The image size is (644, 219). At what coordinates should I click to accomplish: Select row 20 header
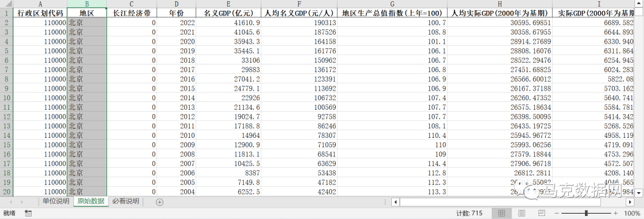[7, 192]
